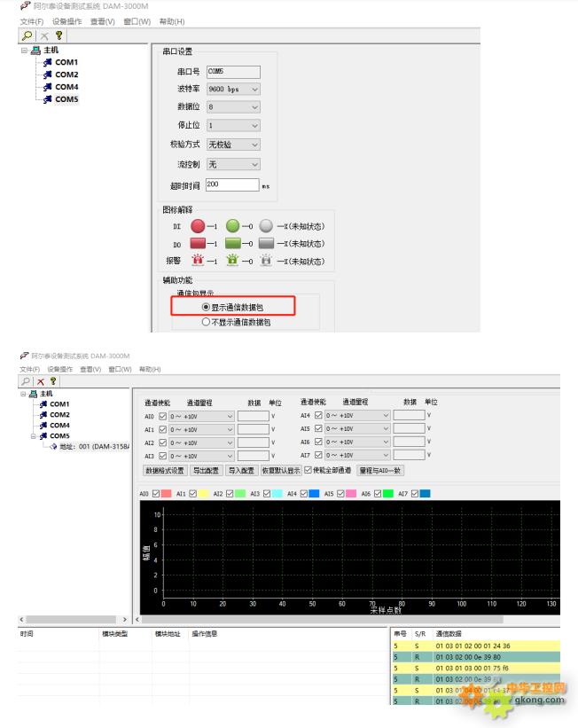Click the red DI circle indicator icon
Viewport: 578px width, 728px height.
click(198, 226)
